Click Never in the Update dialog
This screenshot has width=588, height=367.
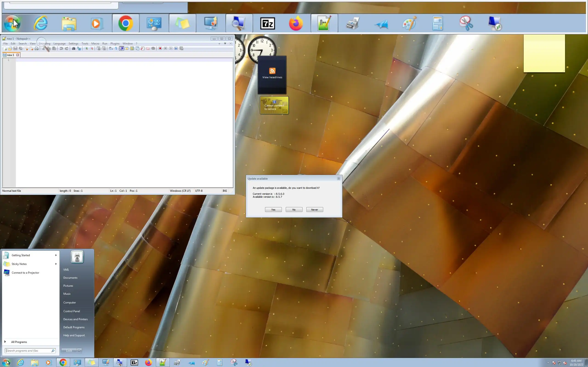click(314, 209)
